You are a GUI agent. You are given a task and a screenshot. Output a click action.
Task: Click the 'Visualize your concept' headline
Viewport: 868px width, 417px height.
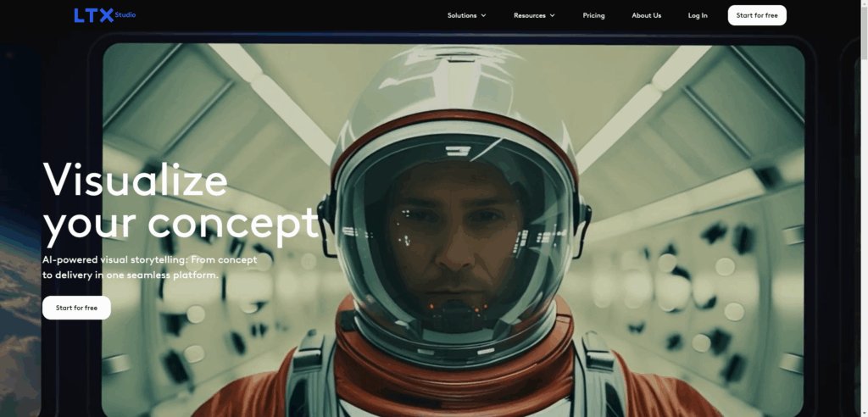tap(181, 203)
